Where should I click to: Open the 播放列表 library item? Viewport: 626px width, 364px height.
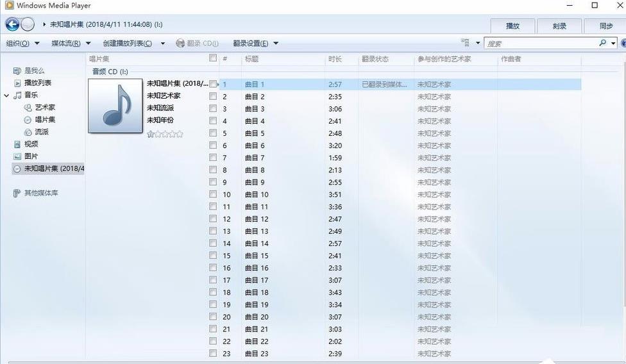(x=38, y=83)
